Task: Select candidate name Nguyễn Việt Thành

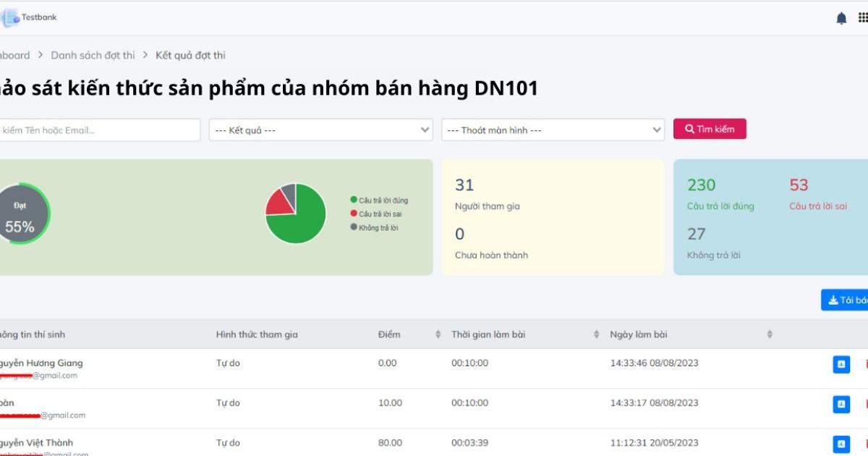Action: tap(36, 443)
